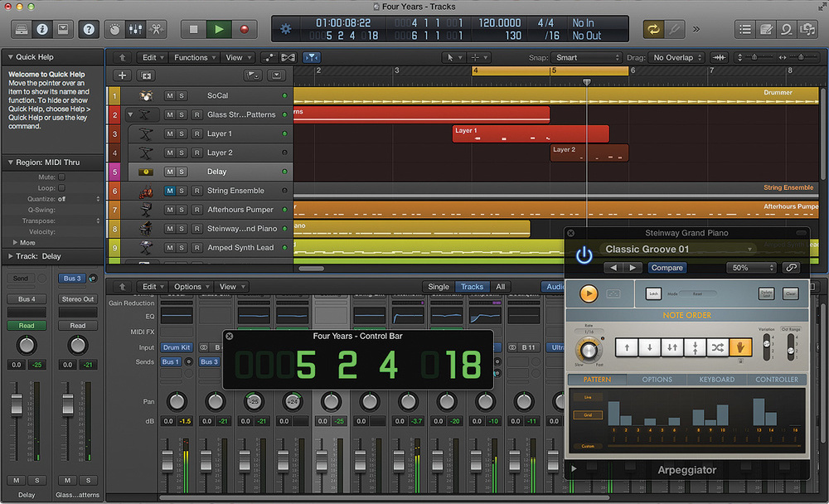This screenshot has height=504, width=829.
Task: Open the Note Pad icon
Action: [764, 29]
